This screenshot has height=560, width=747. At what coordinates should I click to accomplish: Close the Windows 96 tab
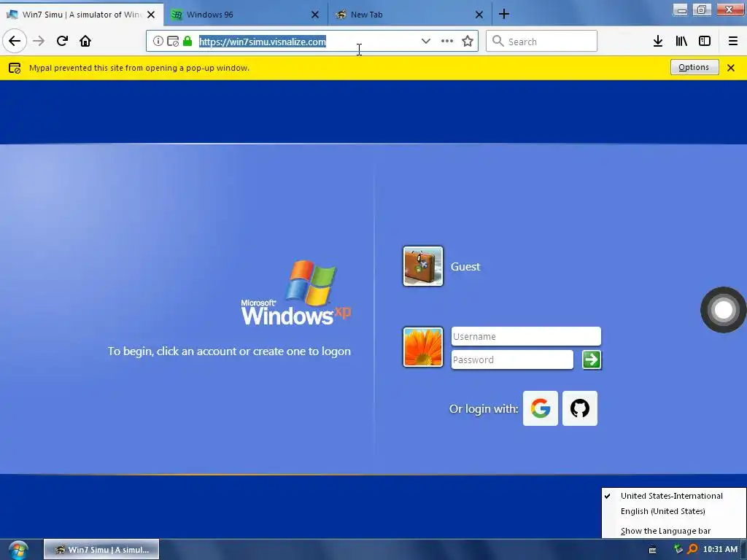click(315, 15)
